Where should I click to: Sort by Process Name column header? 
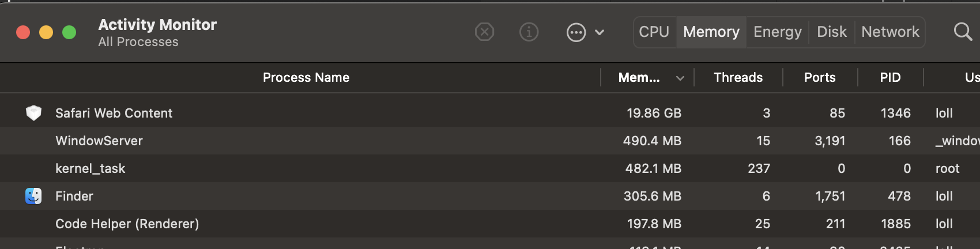coord(306,77)
